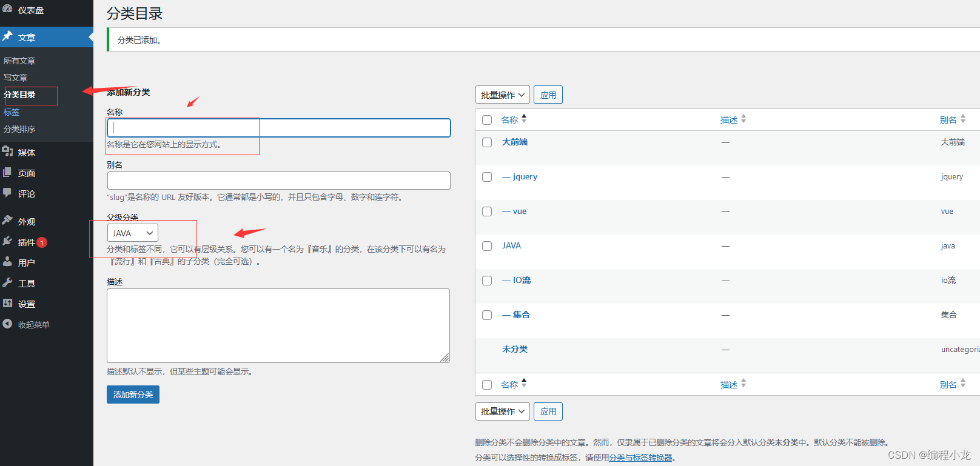Click the Users person icon
The image size is (980, 466).
pyautogui.click(x=7, y=262)
